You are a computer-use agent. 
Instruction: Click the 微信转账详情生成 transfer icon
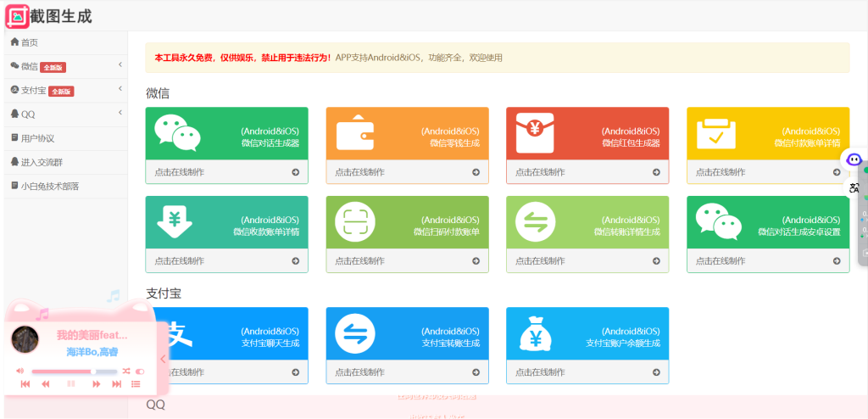(536, 222)
